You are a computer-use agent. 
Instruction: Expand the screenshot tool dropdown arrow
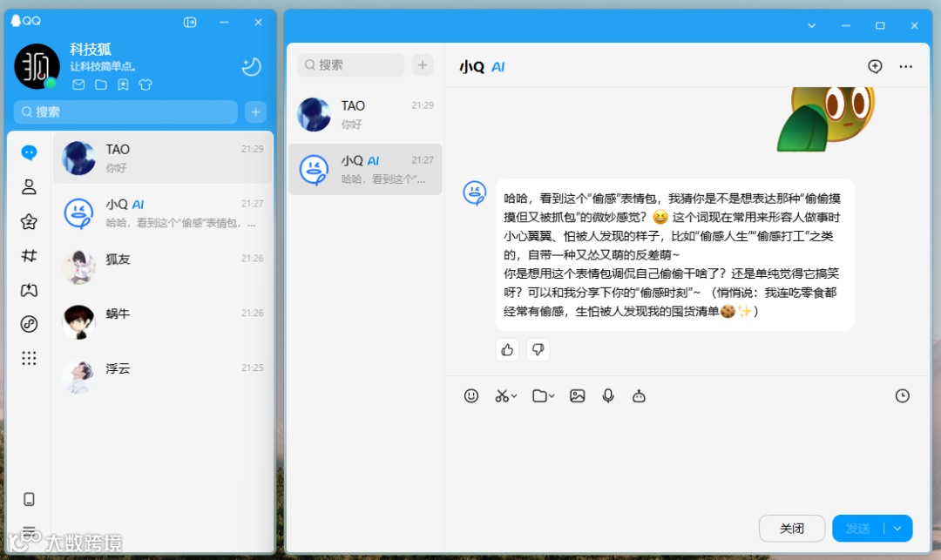pyautogui.click(x=514, y=395)
